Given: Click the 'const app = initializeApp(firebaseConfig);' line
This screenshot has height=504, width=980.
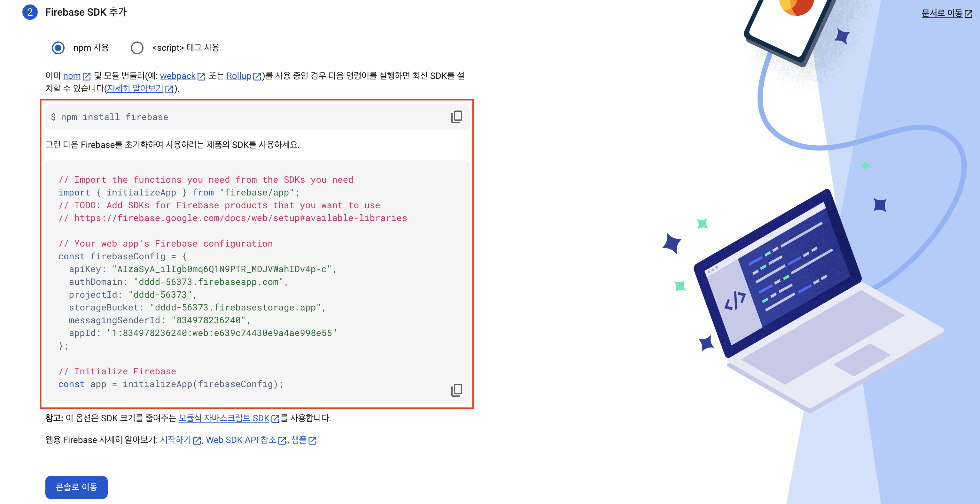Looking at the screenshot, I should 171,384.
